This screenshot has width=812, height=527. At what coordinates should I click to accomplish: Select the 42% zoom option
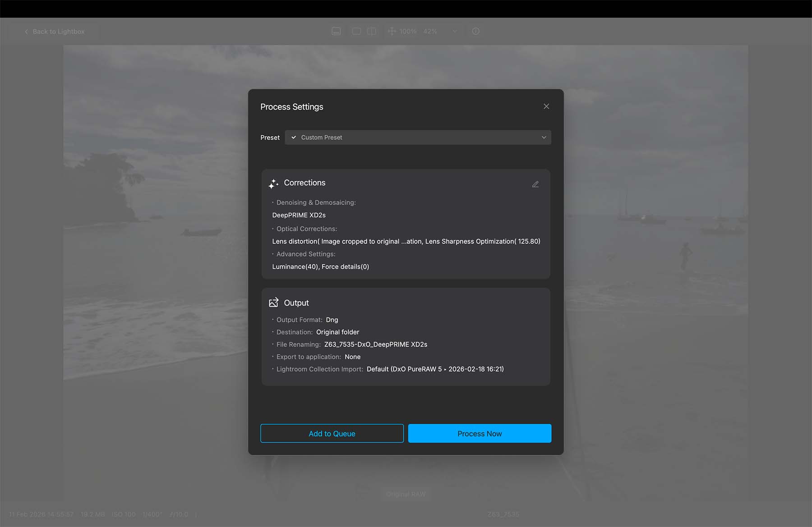(430, 32)
